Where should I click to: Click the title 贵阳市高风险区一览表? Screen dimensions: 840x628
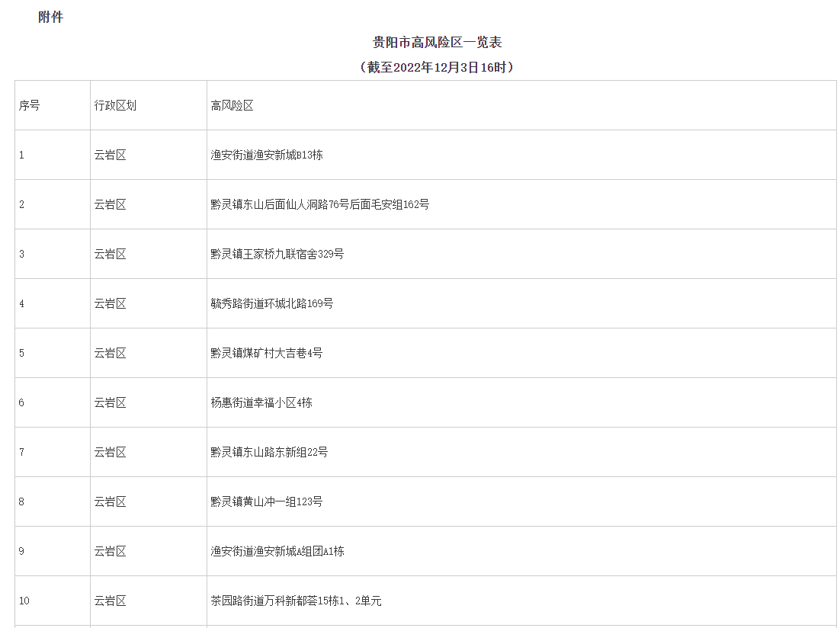[x=437, y=43]
